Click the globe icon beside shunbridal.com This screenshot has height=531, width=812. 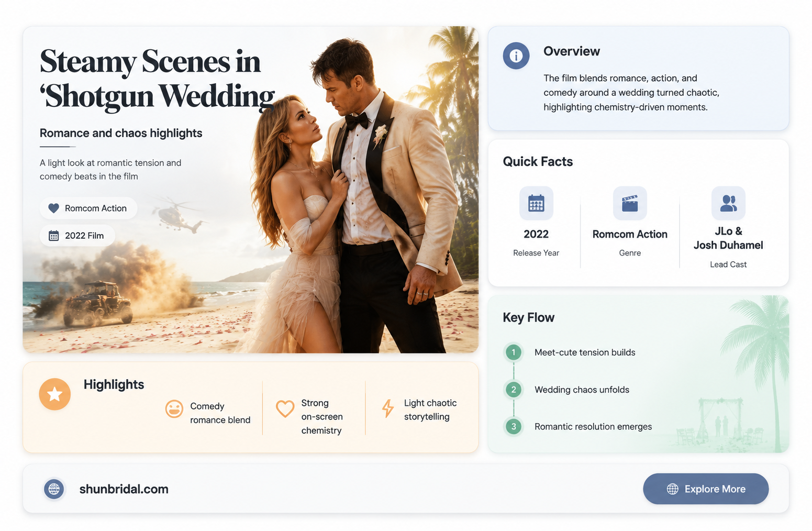[x=54, y=489]
